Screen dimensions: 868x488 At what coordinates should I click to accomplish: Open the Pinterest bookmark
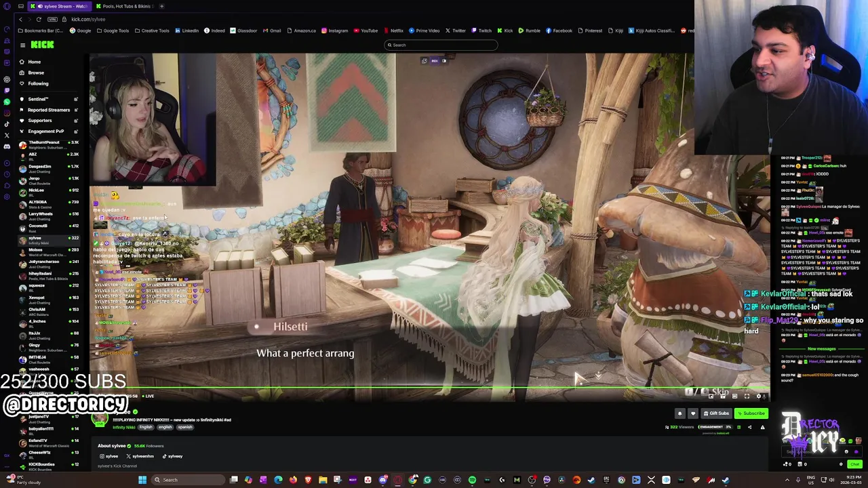[590, 30]
